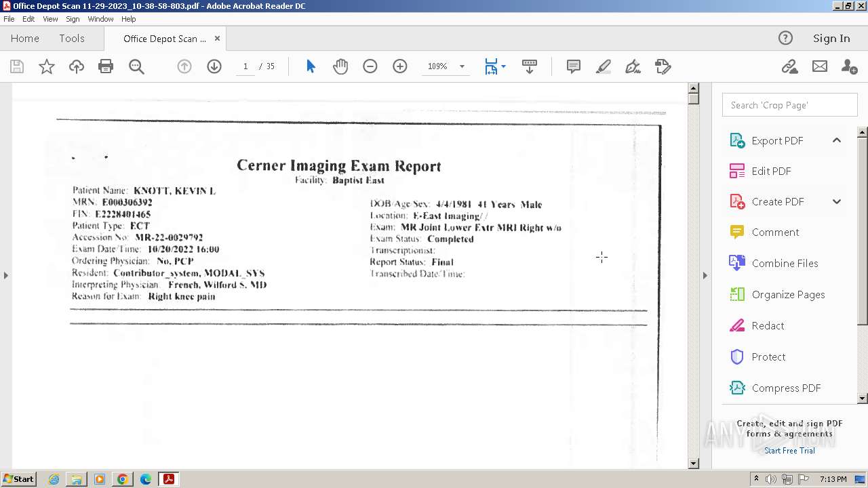This screenshot has height=488, width=868.
Task: Open the Edit menu
Action: click(x=28, y=19)
